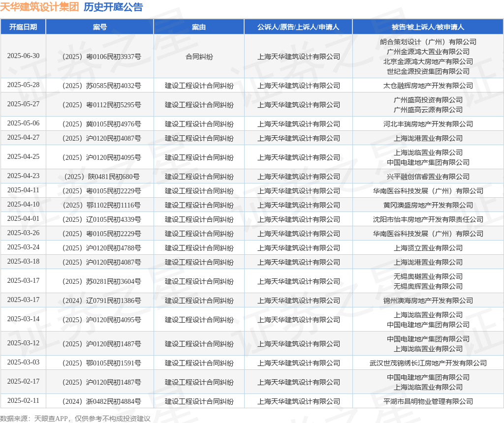
Task: Select defendant 沈阳市怡丰房地产开发有限责任公司
Action: pyautogui.click(x=428, y=220)
